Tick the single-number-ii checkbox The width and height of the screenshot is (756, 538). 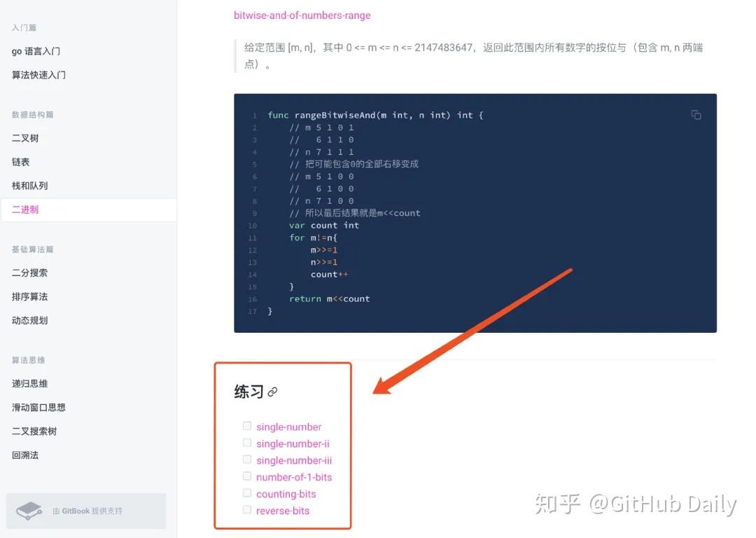pyautogui.click(x=247, y=443)
